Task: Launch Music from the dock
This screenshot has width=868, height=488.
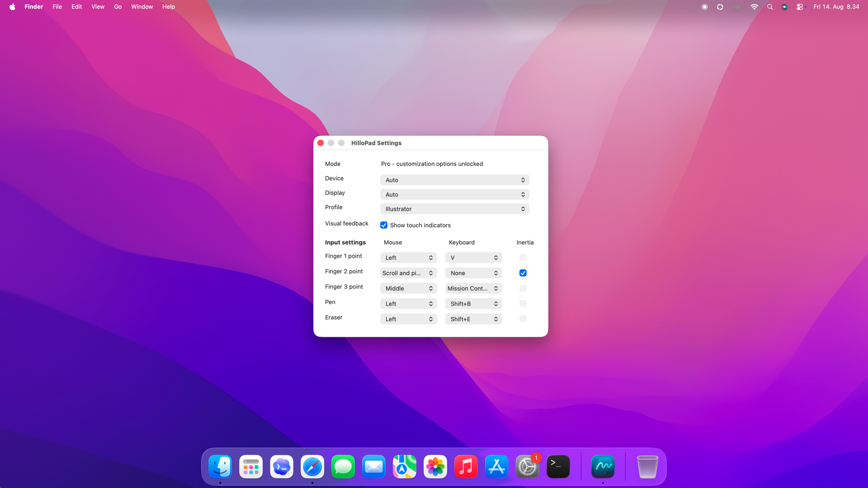Action: [466, 467]
